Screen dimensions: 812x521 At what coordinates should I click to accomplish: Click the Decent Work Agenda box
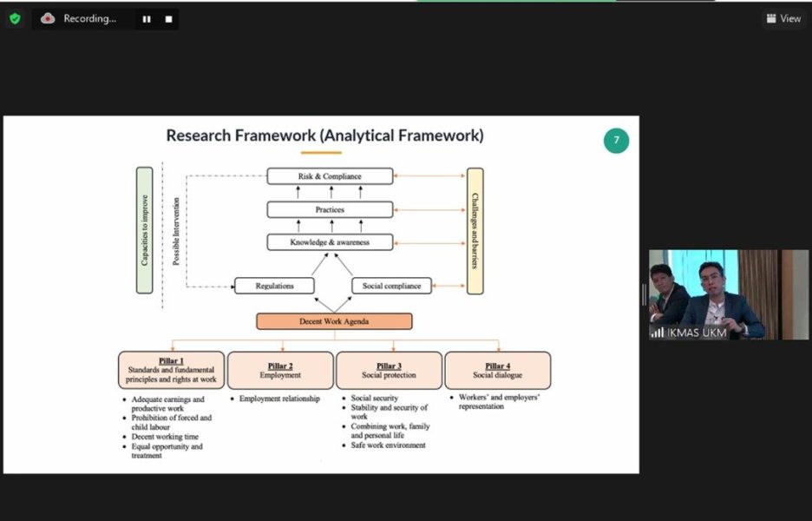pyautogui.click(x=334, y=321)
